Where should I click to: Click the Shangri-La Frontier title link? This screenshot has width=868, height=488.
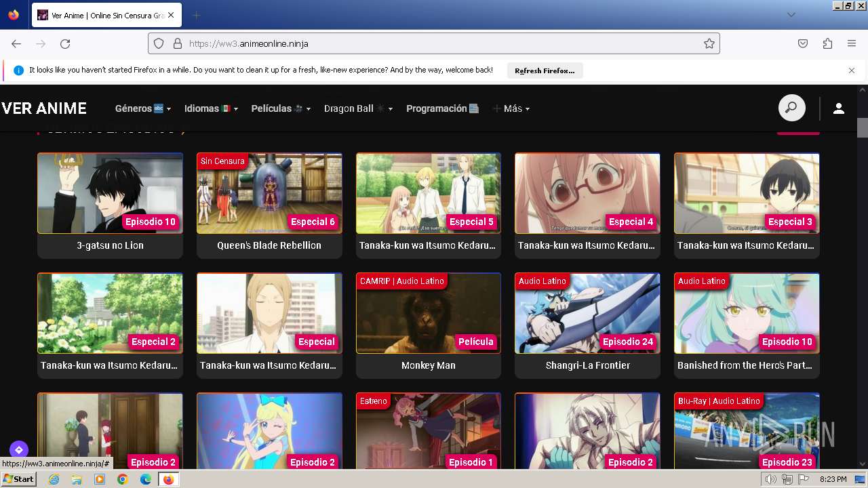tap(587, 365)
